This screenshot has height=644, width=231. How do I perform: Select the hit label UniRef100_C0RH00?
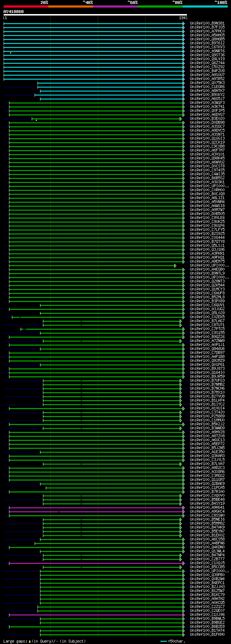coord(207,190)
